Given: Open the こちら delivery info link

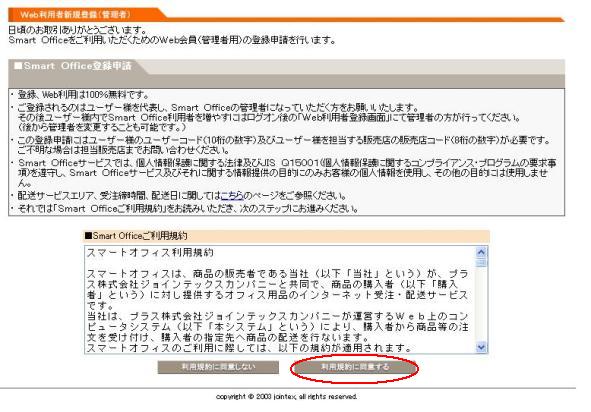Looking at the screenshot, I should click(x=232, y=196).
